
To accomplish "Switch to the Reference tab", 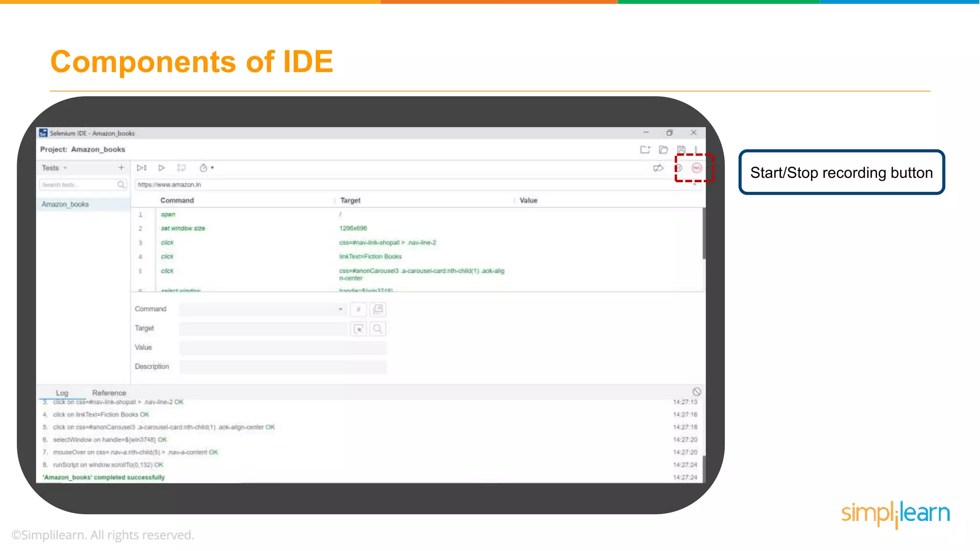I will (x=109, y=393).
